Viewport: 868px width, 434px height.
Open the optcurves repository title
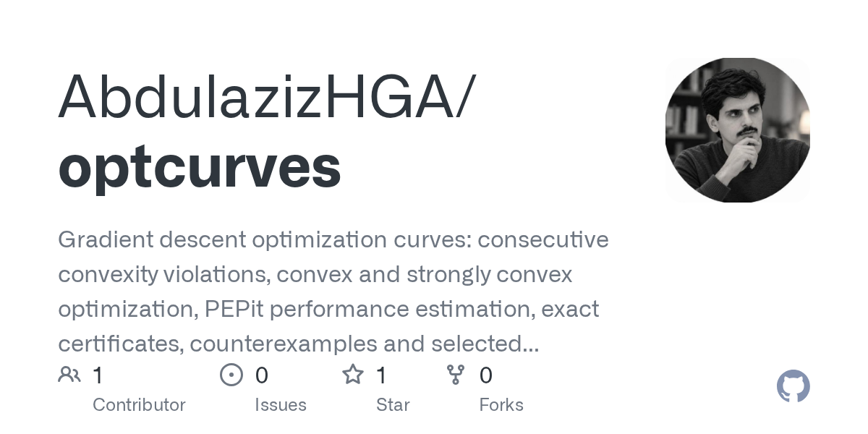200,166
